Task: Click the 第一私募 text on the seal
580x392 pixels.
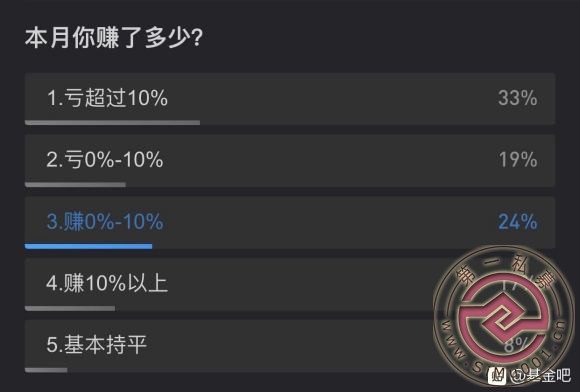Action: pos(505,274)
